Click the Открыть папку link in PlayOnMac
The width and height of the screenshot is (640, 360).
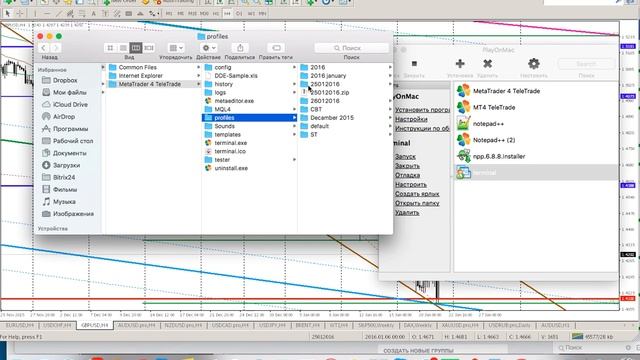click(x=417, y=203)
